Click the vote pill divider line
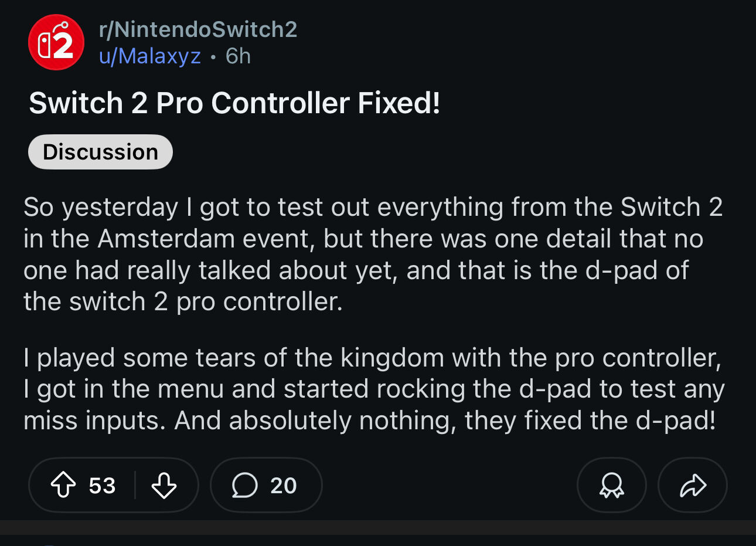The height and width of the screenshot is (546, 756). pos(135,485)
